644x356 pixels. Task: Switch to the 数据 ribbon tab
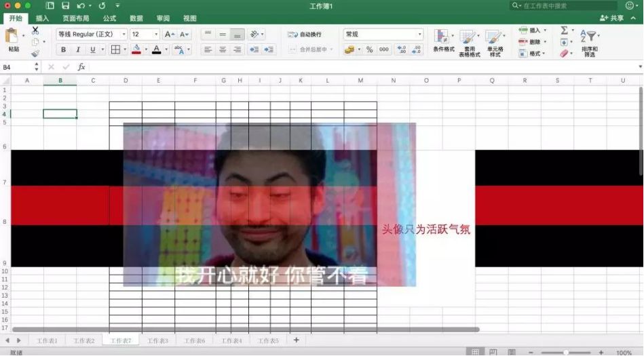pyautogui.click(x=136, y=18)
